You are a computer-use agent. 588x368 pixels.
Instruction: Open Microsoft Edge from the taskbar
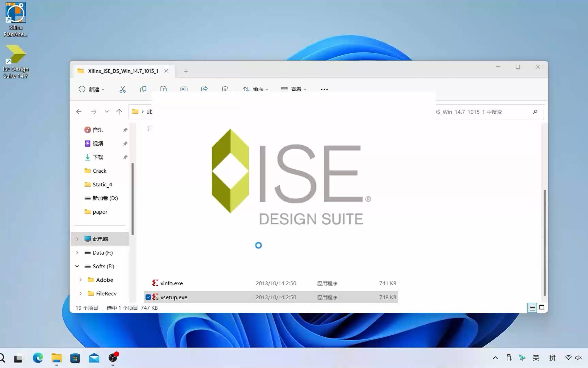pos(38,358)
